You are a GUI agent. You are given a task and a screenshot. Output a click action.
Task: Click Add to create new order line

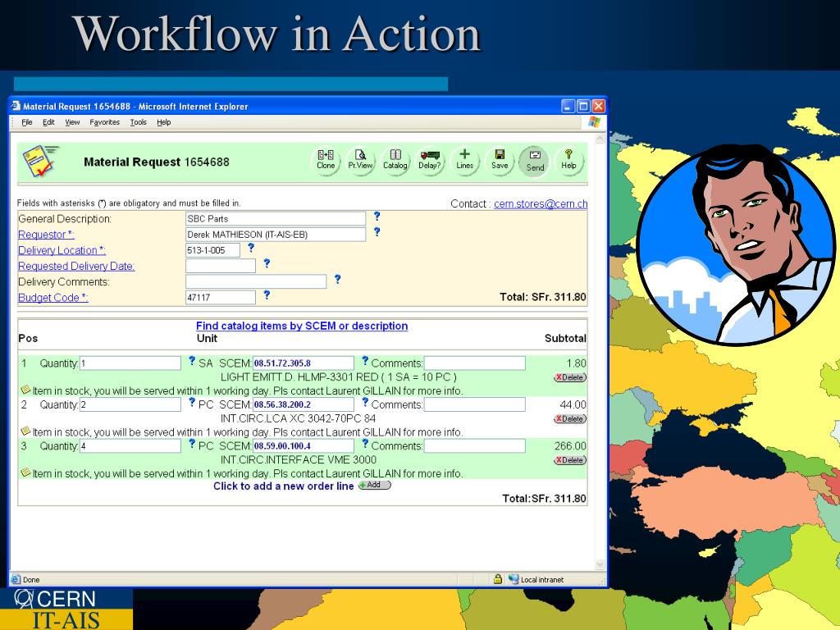click(374, 485)
